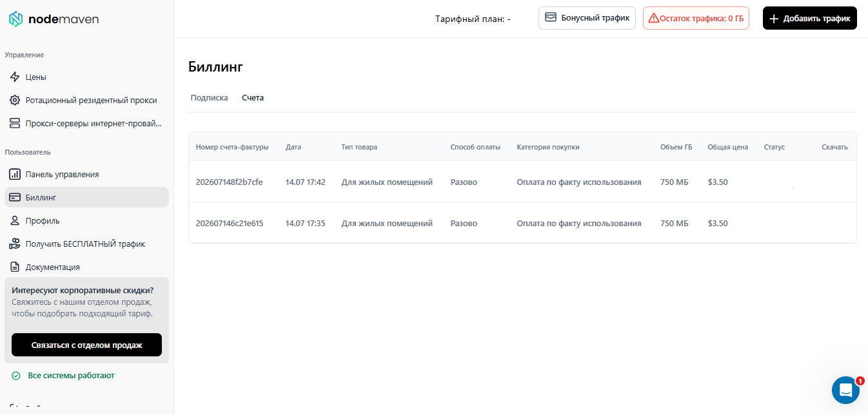Open the Прокси-серверы интернет-провайдера server icon
Screen dimensions: 868x415
pyautogui.click(x=15, y=124)
